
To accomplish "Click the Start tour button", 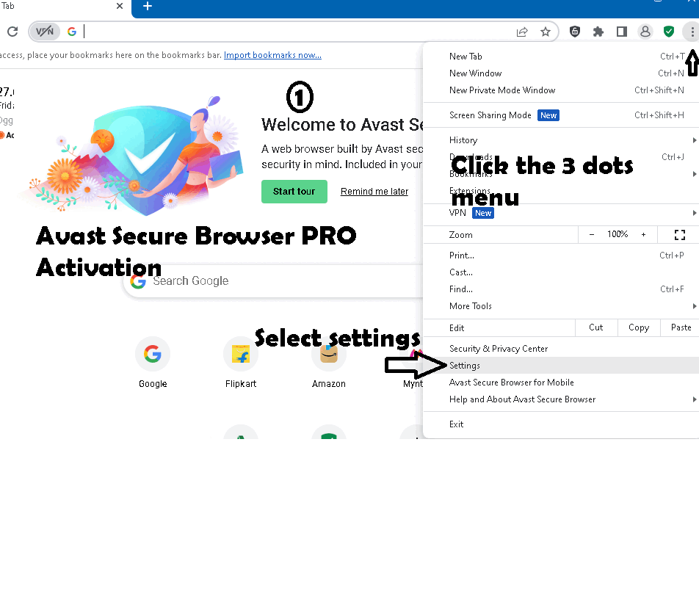I will click(x=294, y=191).
